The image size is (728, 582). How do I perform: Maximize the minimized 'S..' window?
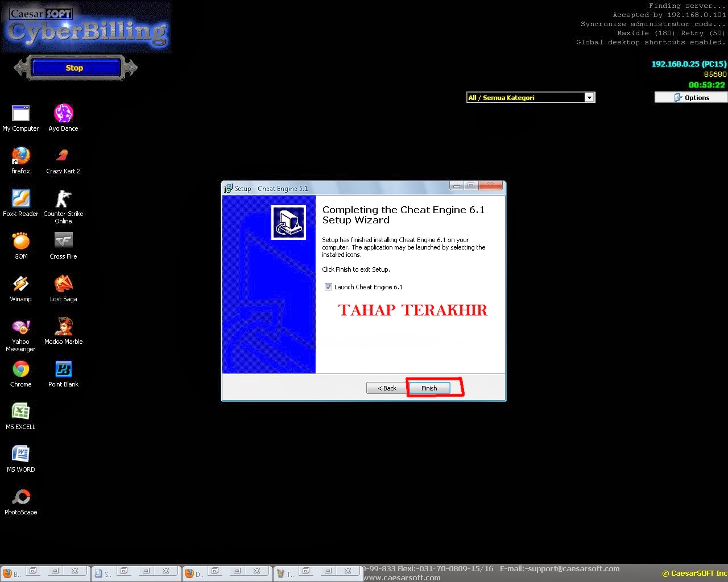point(146,571)
